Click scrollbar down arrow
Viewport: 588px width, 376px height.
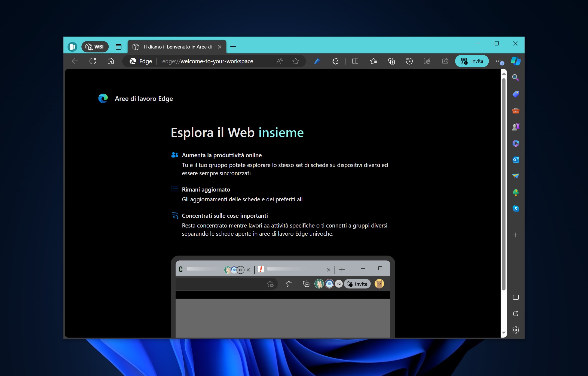tap(504, 333)
